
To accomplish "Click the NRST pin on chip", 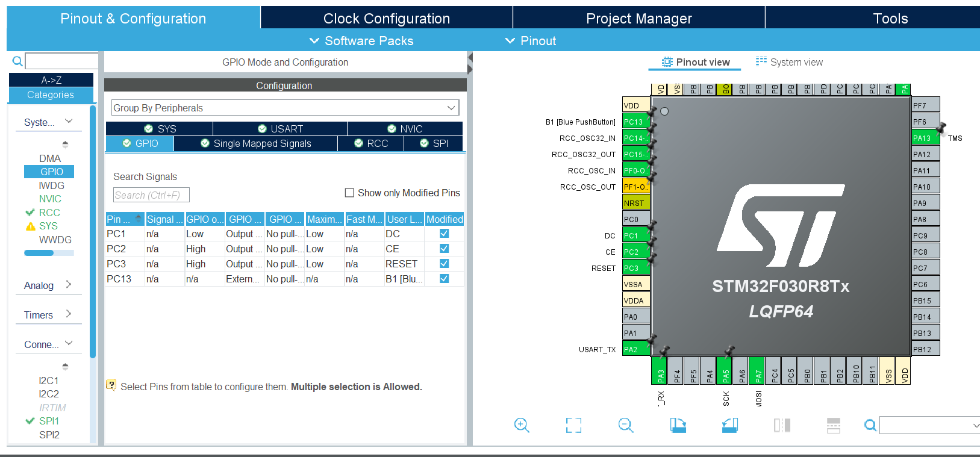I will pyautogui.click(x=635, y=203).
